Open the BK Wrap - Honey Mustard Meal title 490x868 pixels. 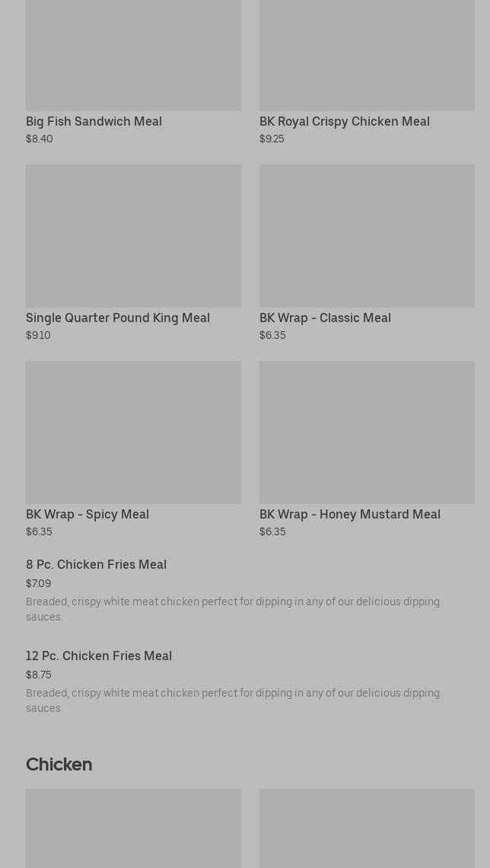pyautogui.click(x=349, y=515)
